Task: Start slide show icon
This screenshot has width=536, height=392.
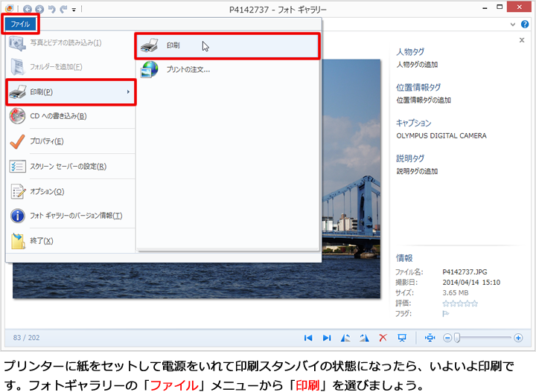Action: (402, 338)
